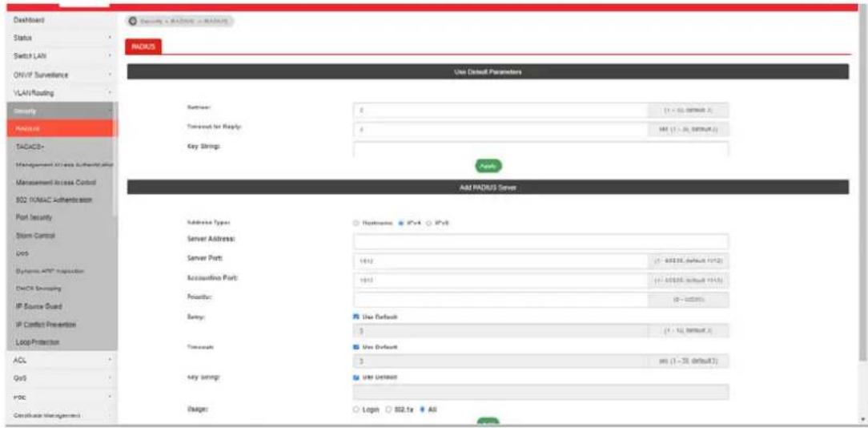Click the breadcrumb back icon
The width and height of the screenshot is (868, 428).
[x=133, y=21]
